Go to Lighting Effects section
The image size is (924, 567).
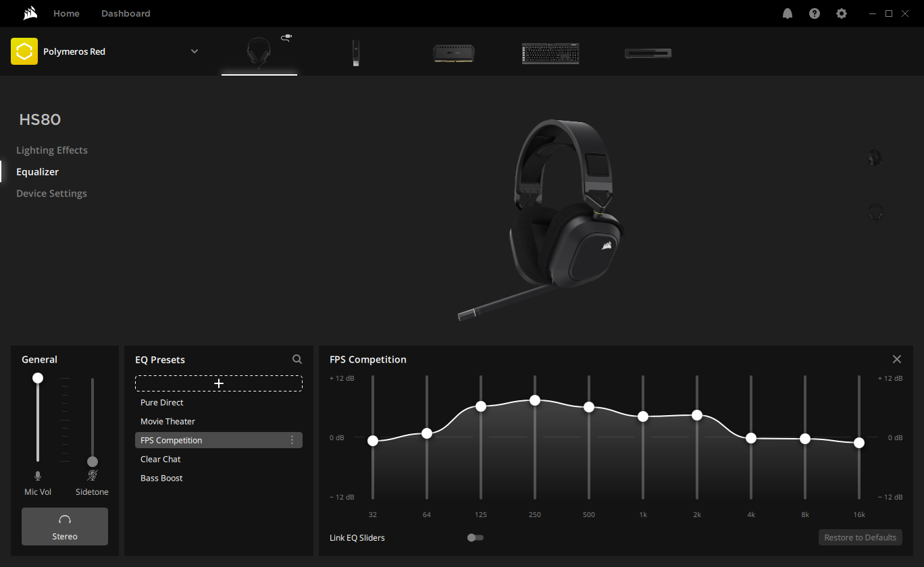pos(52,151)
